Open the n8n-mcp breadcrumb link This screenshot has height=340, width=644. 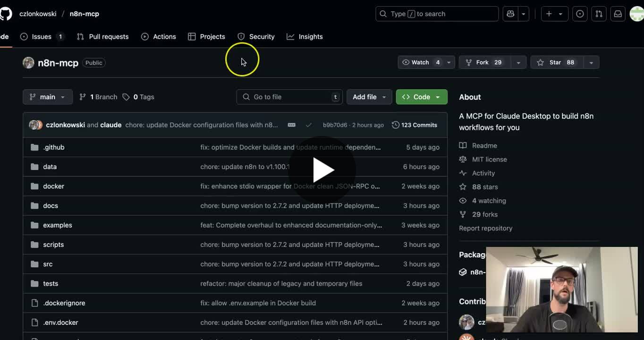(x=85, y=14)
